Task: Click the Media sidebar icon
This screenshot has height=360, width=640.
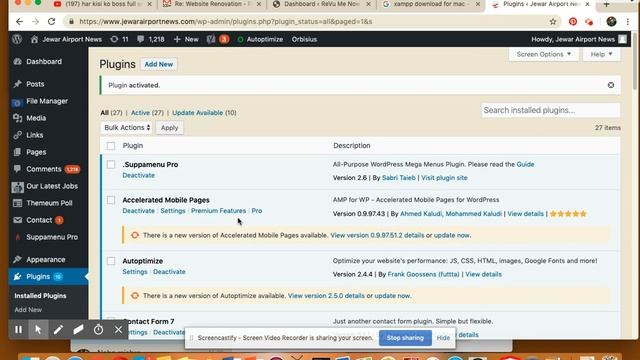Action: click(x=17, y=118)
